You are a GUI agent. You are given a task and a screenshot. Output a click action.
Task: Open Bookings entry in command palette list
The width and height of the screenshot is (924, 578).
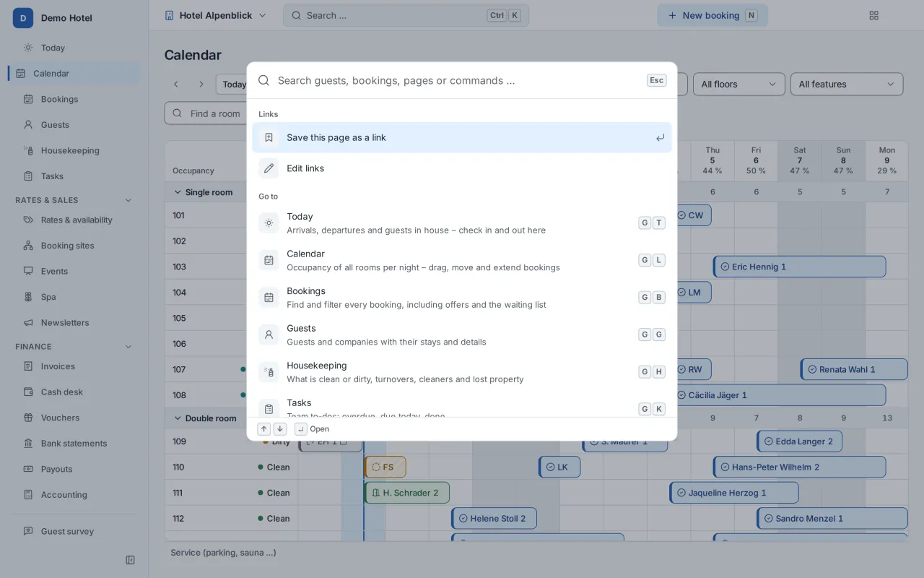pos(462,298)
